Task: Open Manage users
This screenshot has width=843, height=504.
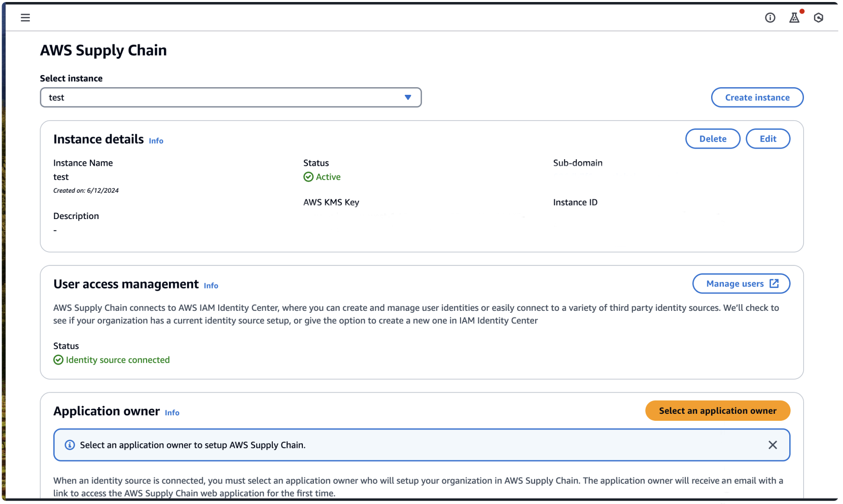Action: click(741, 283)
